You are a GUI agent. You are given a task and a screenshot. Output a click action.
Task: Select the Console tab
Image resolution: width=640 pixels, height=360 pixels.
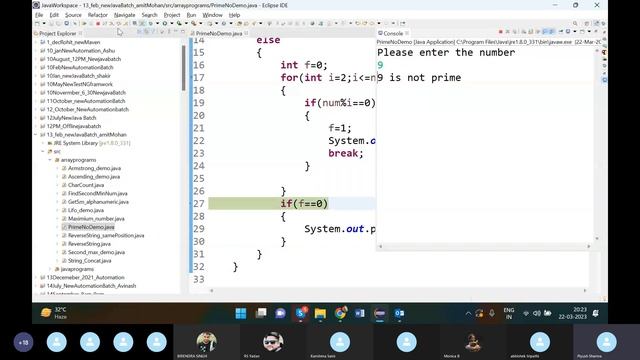[393, 33]
